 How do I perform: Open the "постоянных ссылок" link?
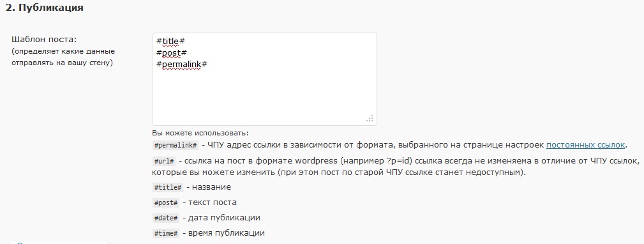585,145
